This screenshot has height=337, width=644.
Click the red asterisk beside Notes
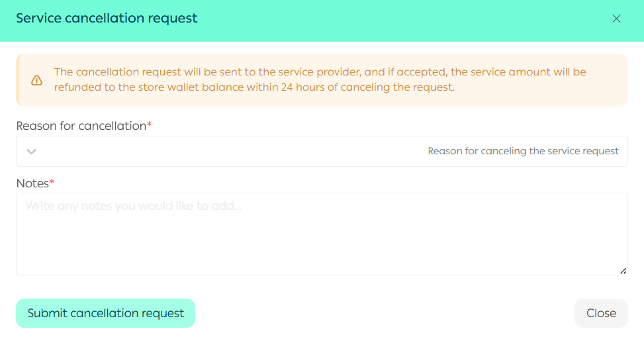click(x=52, y=182)
